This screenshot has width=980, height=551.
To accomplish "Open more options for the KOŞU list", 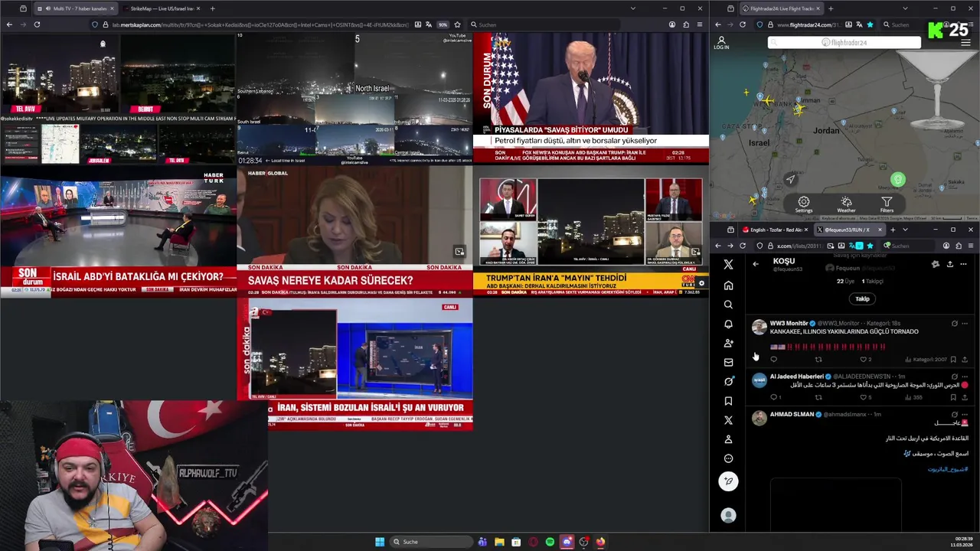I will 963,264.
